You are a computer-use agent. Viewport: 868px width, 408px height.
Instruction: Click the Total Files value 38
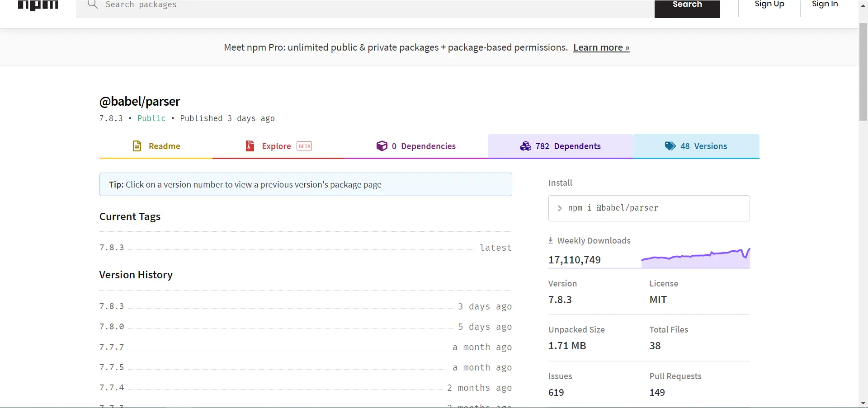(655, 346)
